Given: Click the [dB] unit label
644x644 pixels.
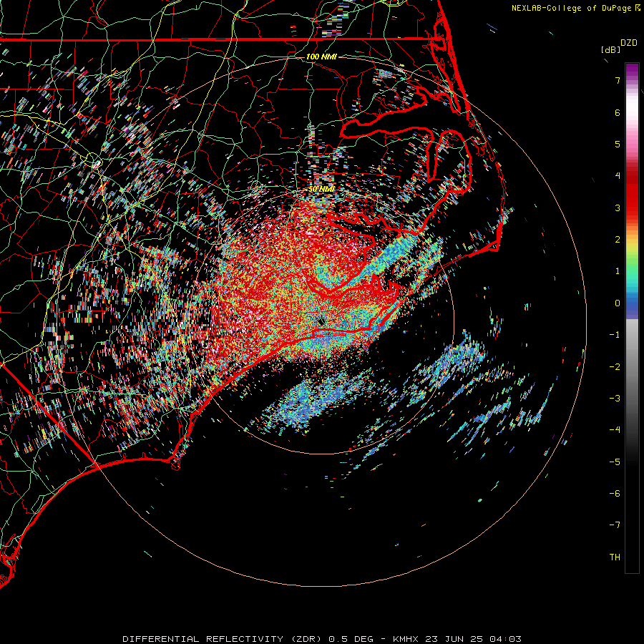Looking at the screenshot, I should (x=610, y=49).
